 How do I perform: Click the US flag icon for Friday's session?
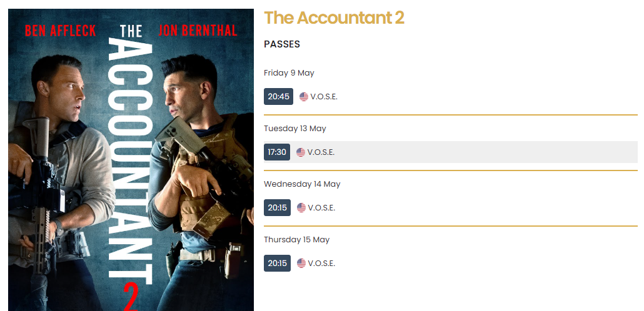(303, 97)
